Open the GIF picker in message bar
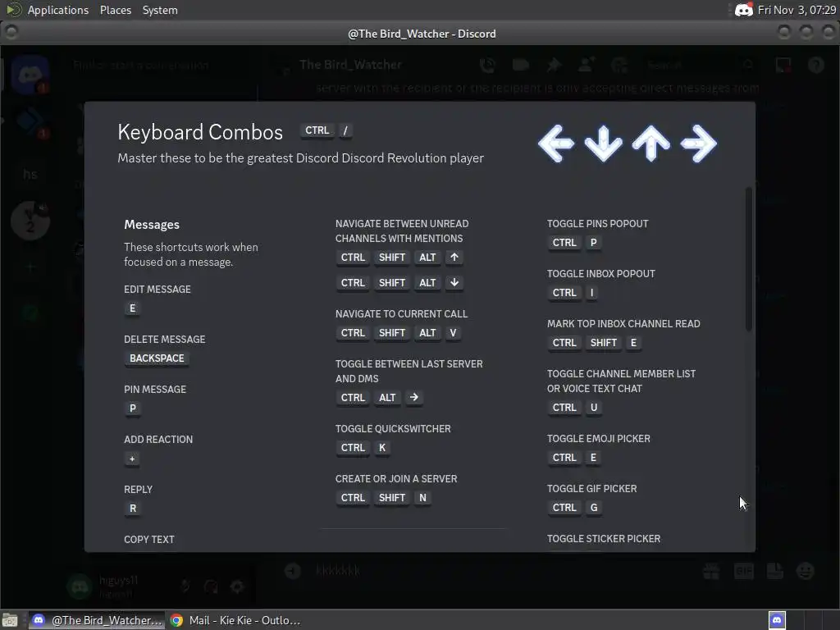This screenshot has width=840, height=630. point(743,571)
